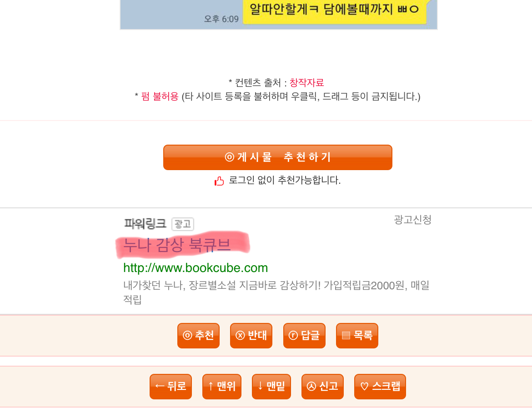Open the 누나 감상 북큐브 ad title
The image size is (532, 413).
[x=177, y=245]
